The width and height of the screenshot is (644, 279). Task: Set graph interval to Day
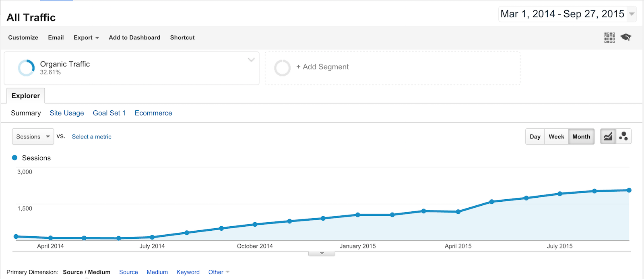(x=535, y=136)
